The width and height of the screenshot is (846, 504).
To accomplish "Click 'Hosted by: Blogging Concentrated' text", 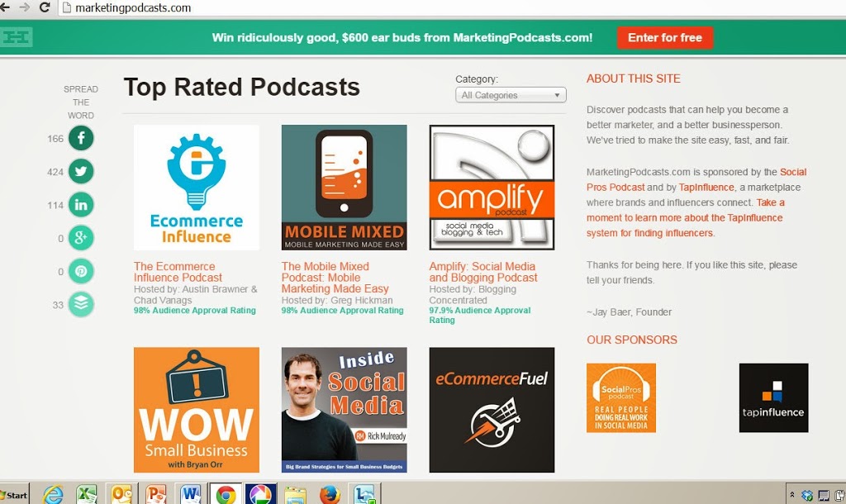I will pos(473,295).
